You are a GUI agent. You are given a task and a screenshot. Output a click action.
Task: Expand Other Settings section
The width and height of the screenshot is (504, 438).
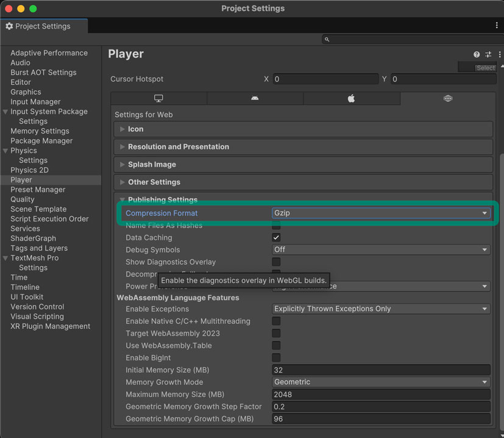click(x=303, y=182)
